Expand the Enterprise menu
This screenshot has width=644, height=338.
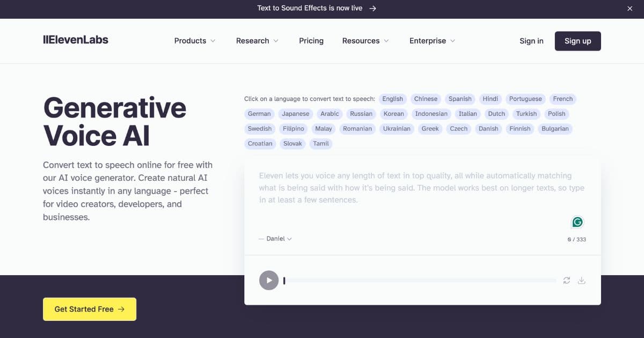pos(432,41)
